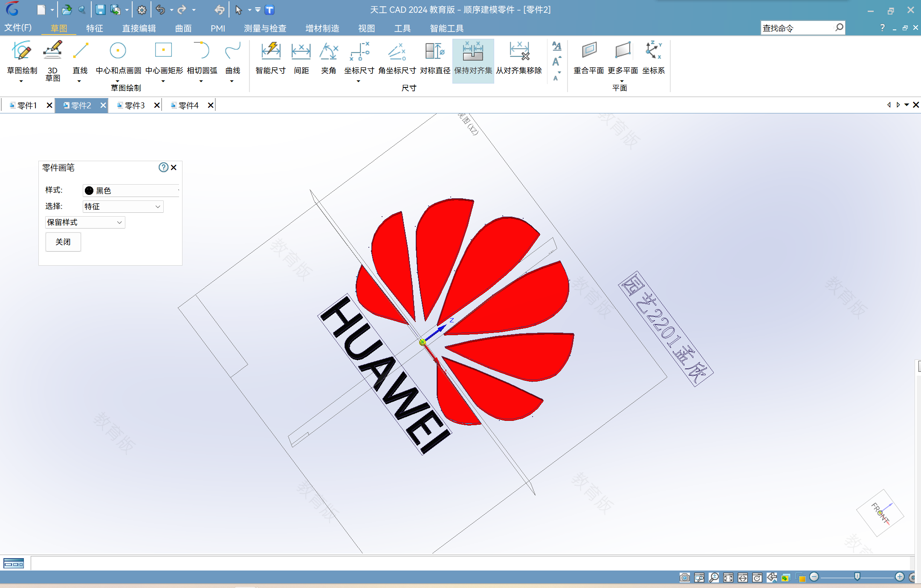
Task: Switch to the 直接编辑 ribbon tab
Action: 139,28
